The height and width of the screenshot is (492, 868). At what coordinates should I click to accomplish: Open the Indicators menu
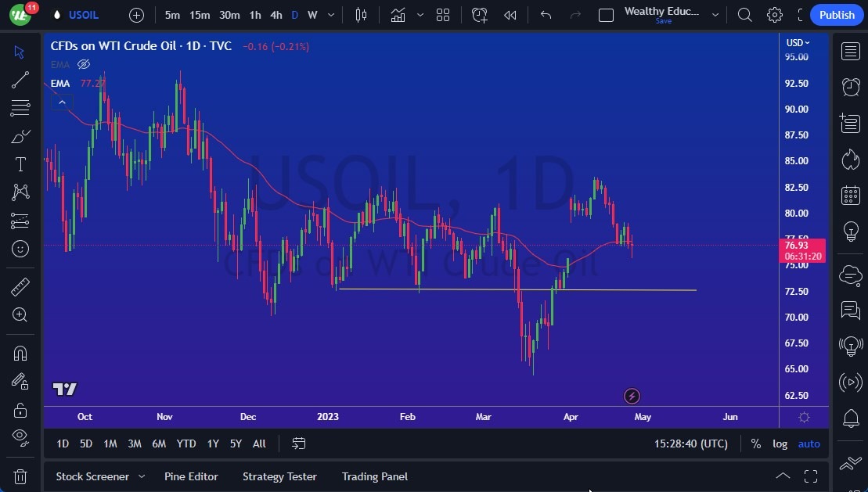pyautogui.click(x=398, y=15)
